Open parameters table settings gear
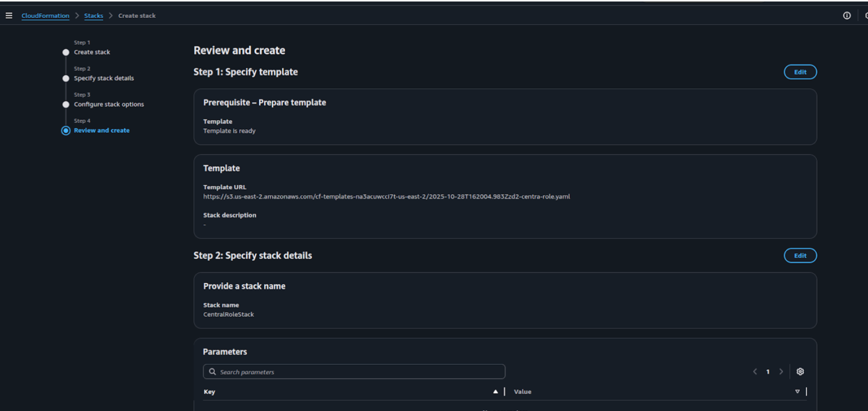868x411 pixels. [800, 372]
